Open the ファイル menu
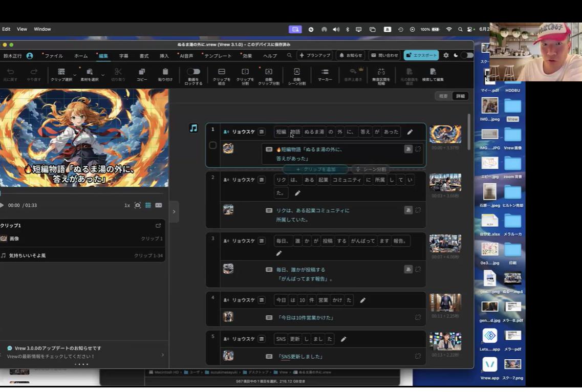Screen dimensions: 582x392 (53, 56)
